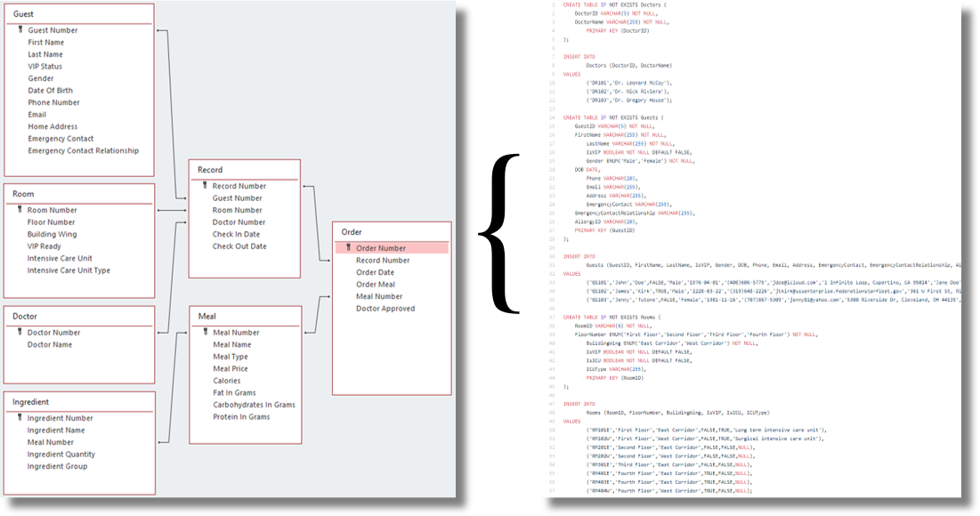980x516 pixels.
Task: Click the key icon beside Doctor Number in Doctor table
Action: pyautogui.click(x=19, y=333)
